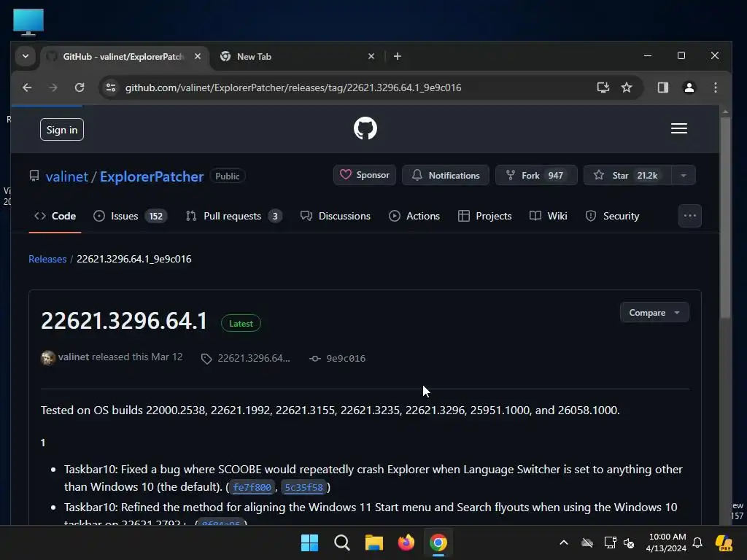This screenshot has width=747, height=560.
Task: Open the Projects tab
Action: (x=485, y=216)
